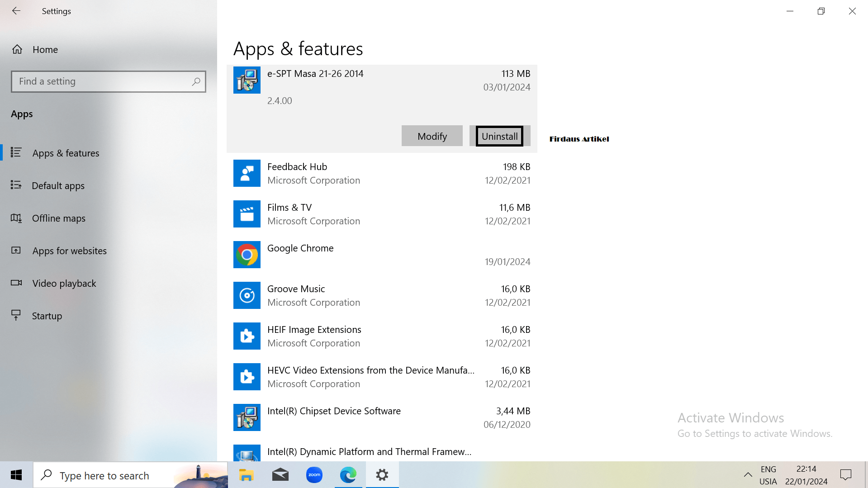The image size is (868, 488).
Task: Select the Groove Music entry name
Action: [296, 289]
